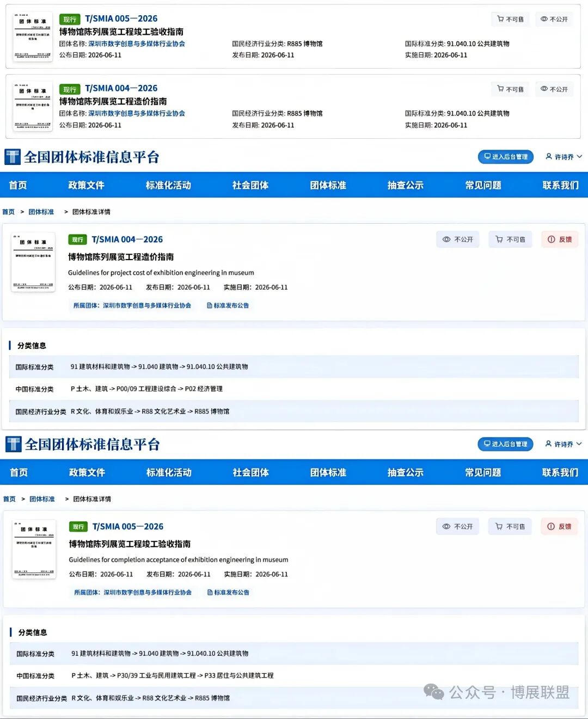Image resolution: width=588 pixels, height=719 pixels.
Task: Click breadcrumb 团体标准 above the T/SMIA 004 detail
Action: click(41, 212)
